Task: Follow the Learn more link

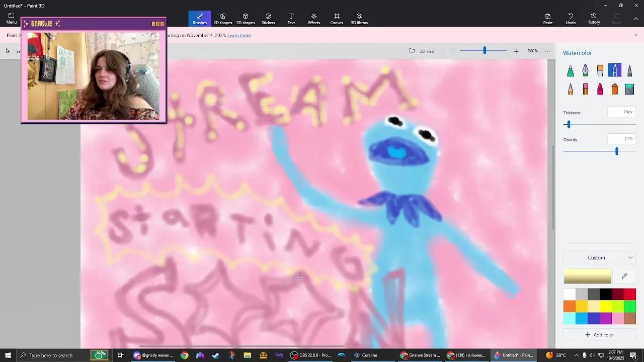Action: [239, 35]
